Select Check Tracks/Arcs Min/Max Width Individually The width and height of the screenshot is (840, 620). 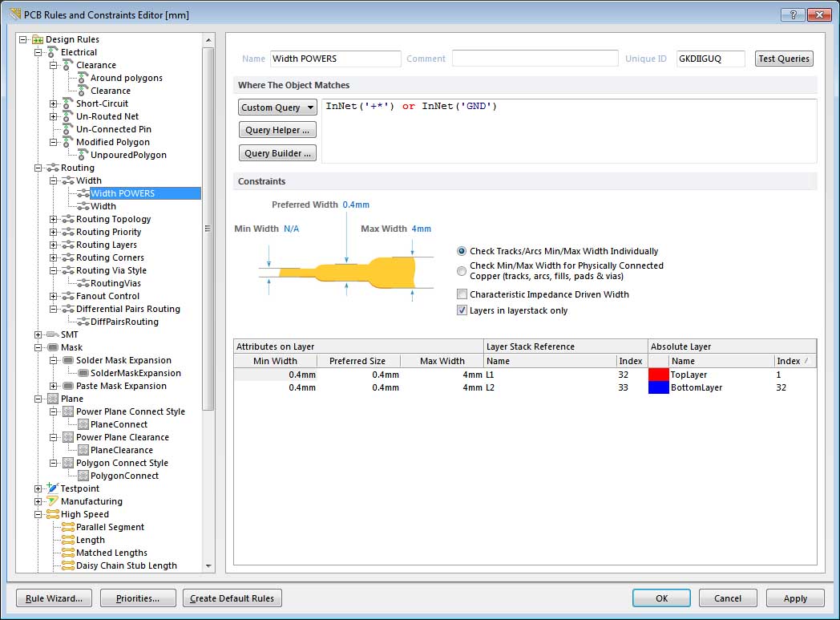coord(461,251)
